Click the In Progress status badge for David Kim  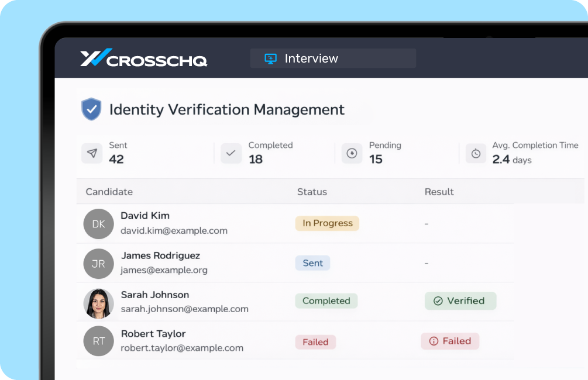[x=327, y=223]
